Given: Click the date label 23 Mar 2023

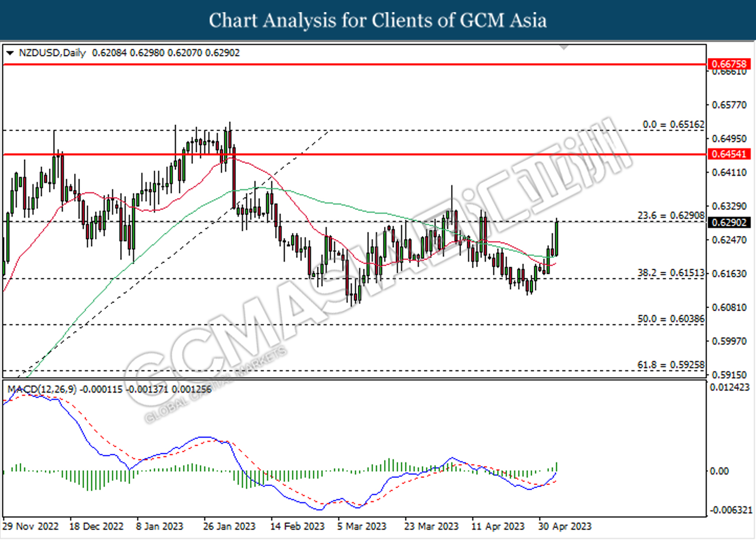Looking at the screenshot, I should (x=431, y=526).
